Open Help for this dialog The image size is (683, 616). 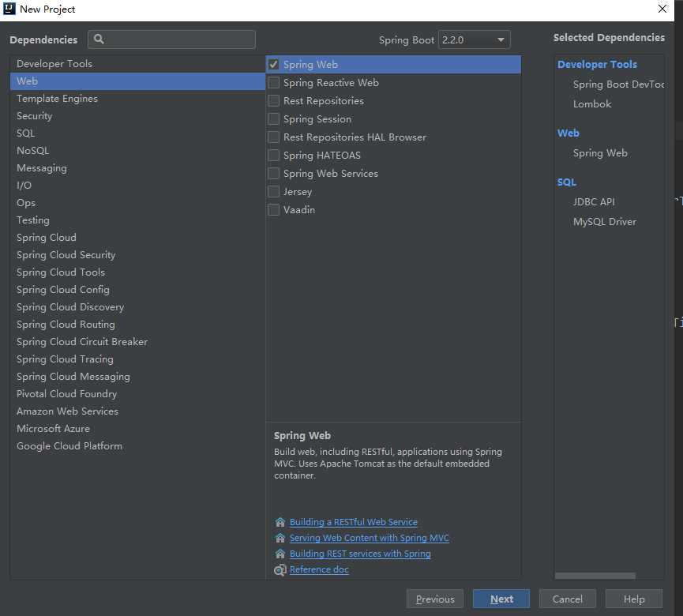pyautogui.click(x=634, y=599)
